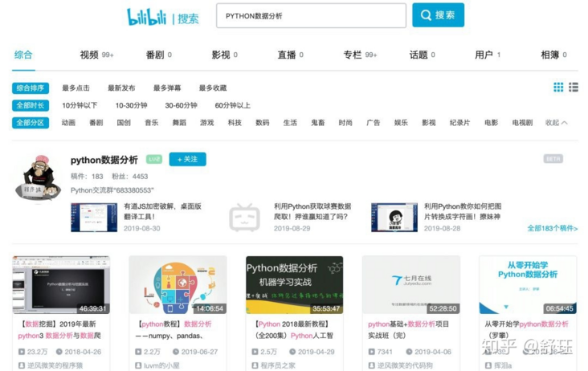Filter by 鬼畜 category
This screenshot has width=588, height=371.
[317, 123]
